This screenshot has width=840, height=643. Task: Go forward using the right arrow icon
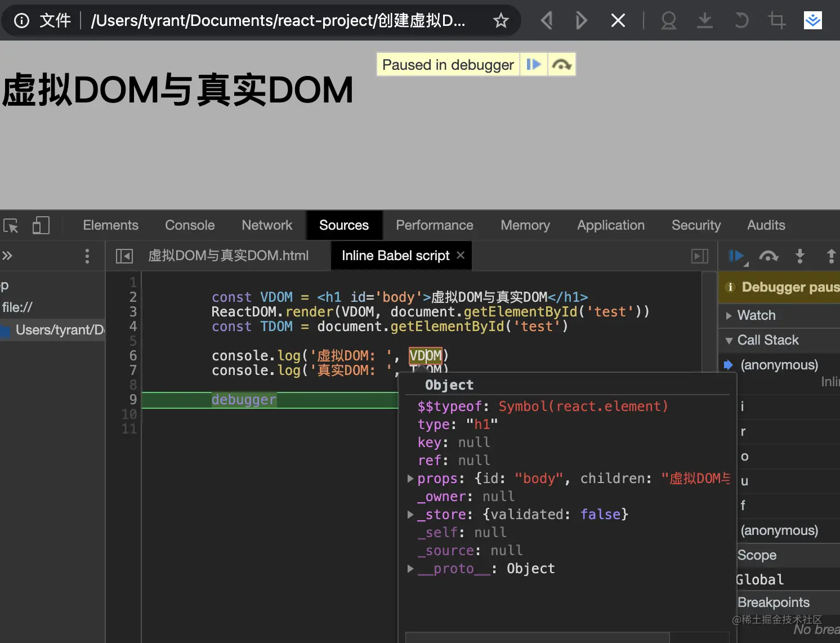(581, 21)
